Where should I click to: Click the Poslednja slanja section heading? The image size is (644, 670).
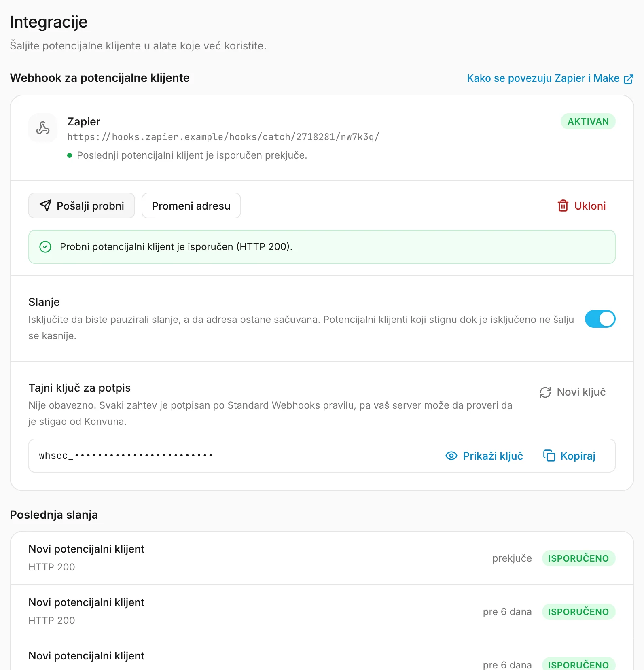pyautogui.click(x=54, y=515)
